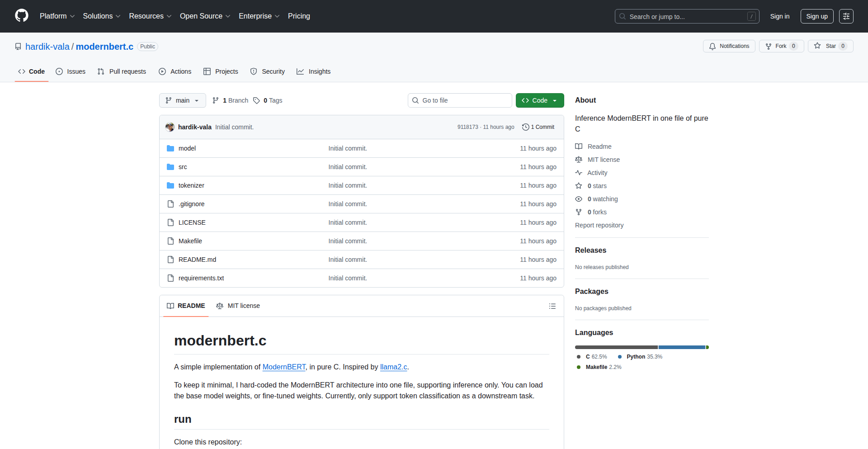Switch to the MIT license file tab
The image size is (868, 449).
pyautogui.click(x=238, y=306)
